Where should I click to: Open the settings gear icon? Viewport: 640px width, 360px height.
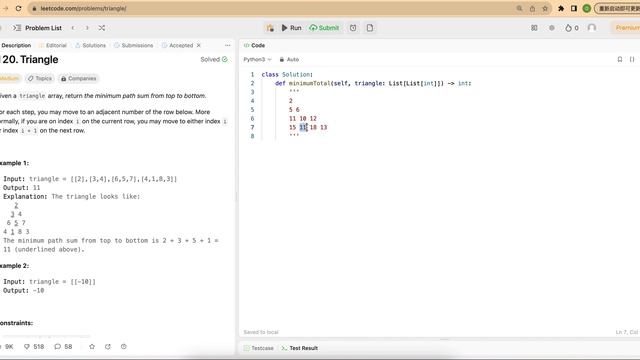(552, 28)
